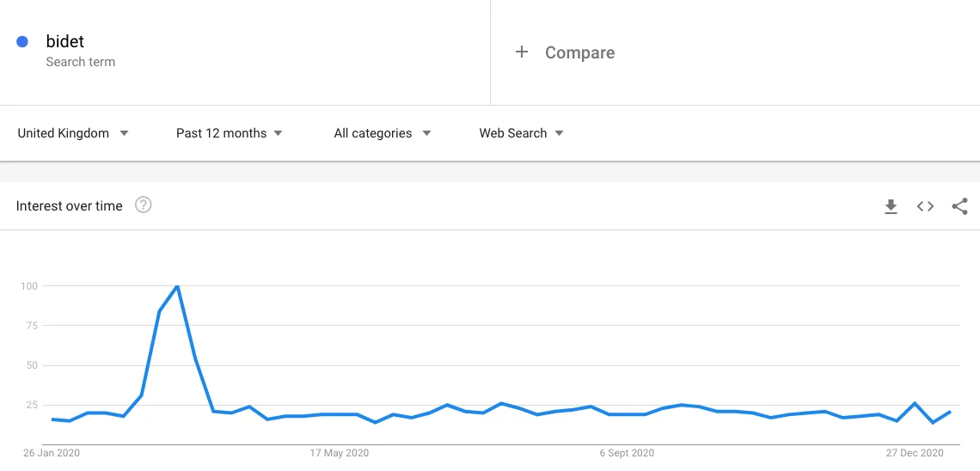Click the peak at 100 on chart
980x471 pixels.
[x=177, y=285]
